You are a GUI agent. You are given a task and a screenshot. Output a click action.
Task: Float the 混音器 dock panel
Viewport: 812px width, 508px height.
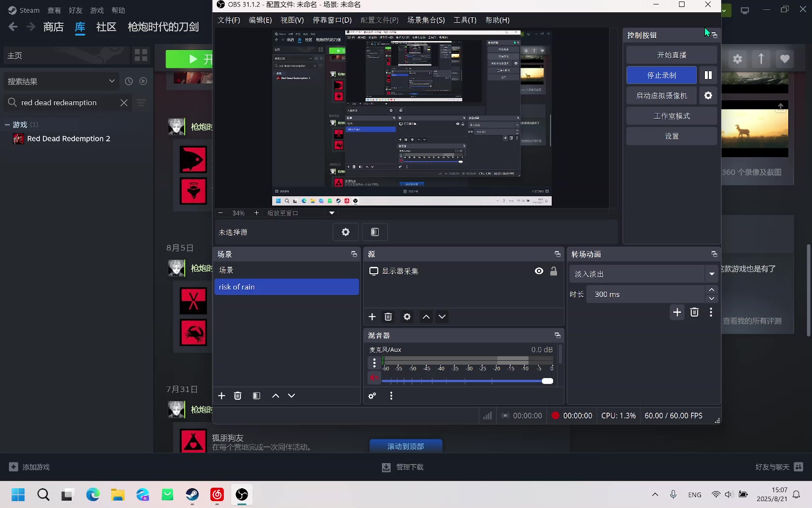558,336
